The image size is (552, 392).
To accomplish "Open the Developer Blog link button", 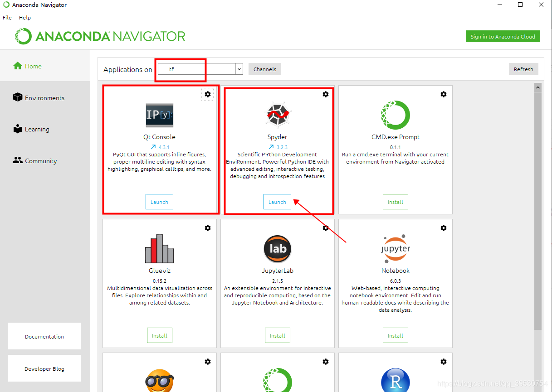I will (44, 368).
